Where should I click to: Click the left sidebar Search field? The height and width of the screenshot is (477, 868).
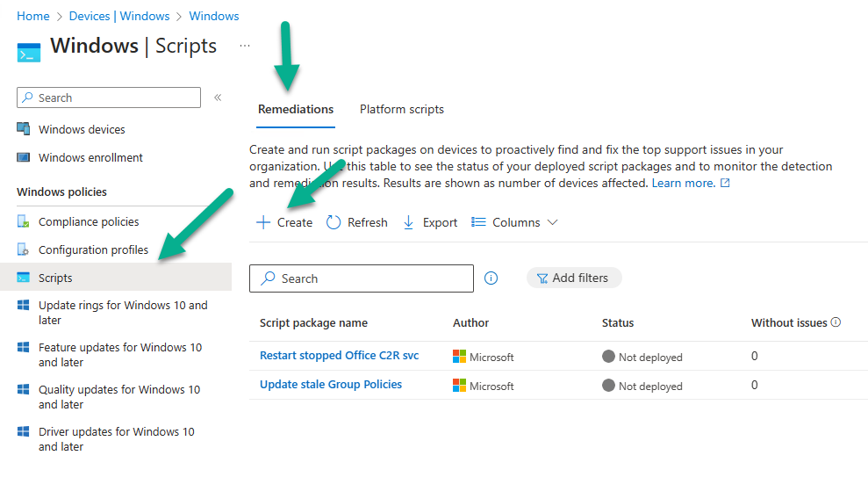click(x=109, y=98)
